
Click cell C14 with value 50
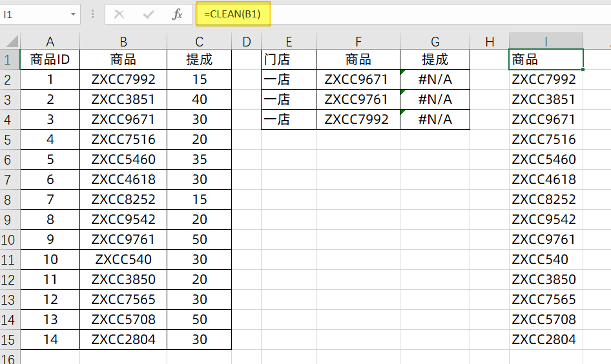pyautogui.click(x=199, y=319)
